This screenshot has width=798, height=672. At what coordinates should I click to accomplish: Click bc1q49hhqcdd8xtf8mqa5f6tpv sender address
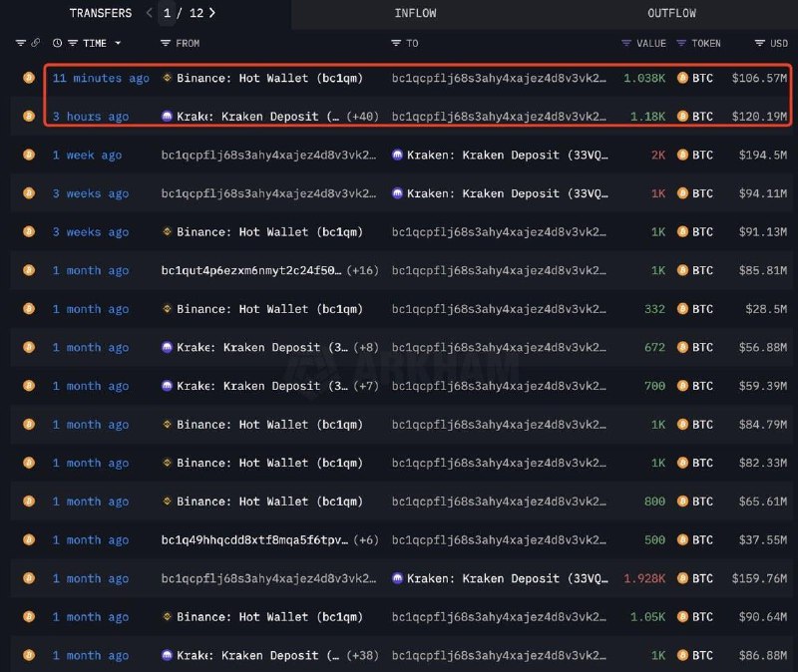255,540
